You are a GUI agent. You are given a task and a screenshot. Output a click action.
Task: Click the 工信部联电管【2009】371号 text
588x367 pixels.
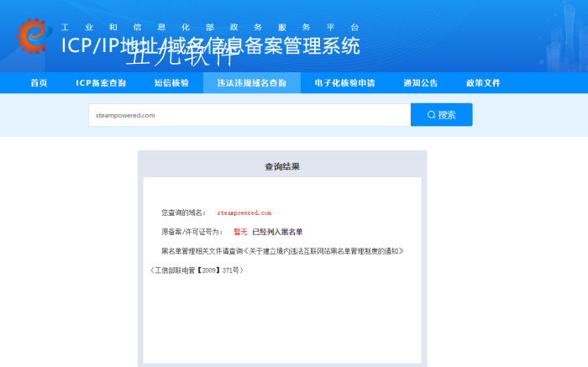[x=197, y=270]
